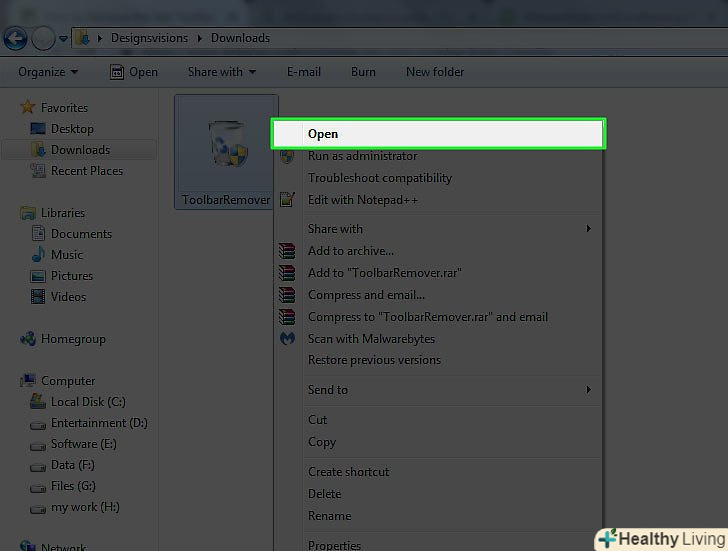728x551 pixels.
Task: Choose Cut in the context menu
Action: click(x=438, y=420)
